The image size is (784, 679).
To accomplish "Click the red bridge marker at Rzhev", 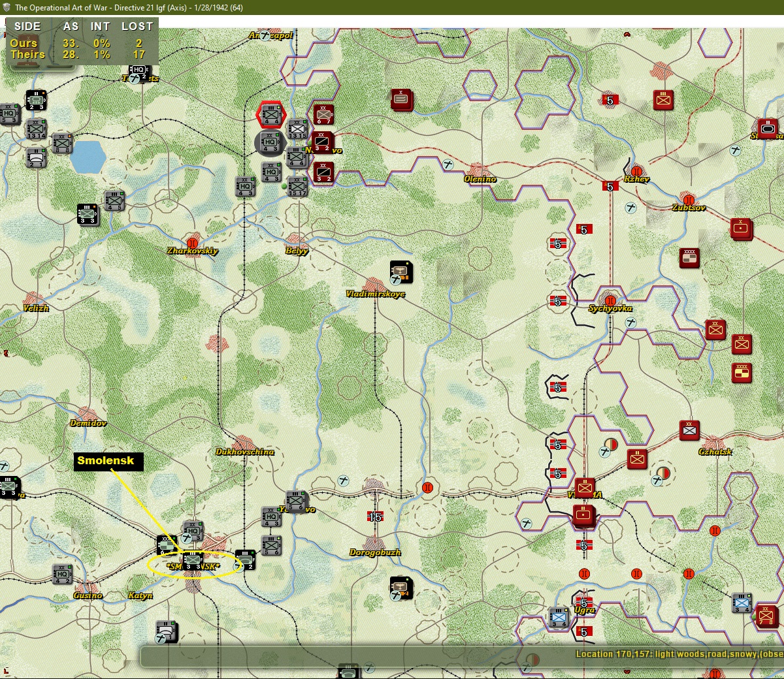I will point(636,171).
